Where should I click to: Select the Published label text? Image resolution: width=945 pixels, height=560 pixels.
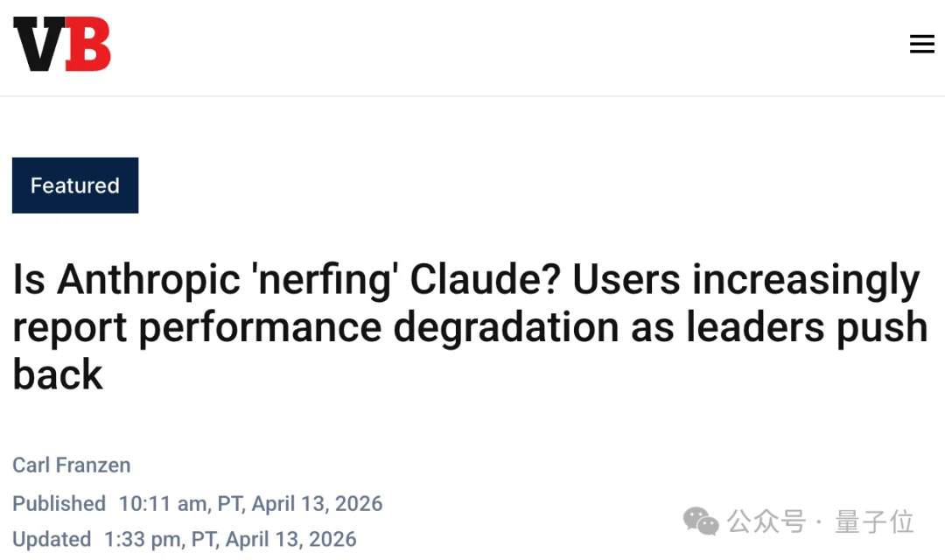coord(59,504)
